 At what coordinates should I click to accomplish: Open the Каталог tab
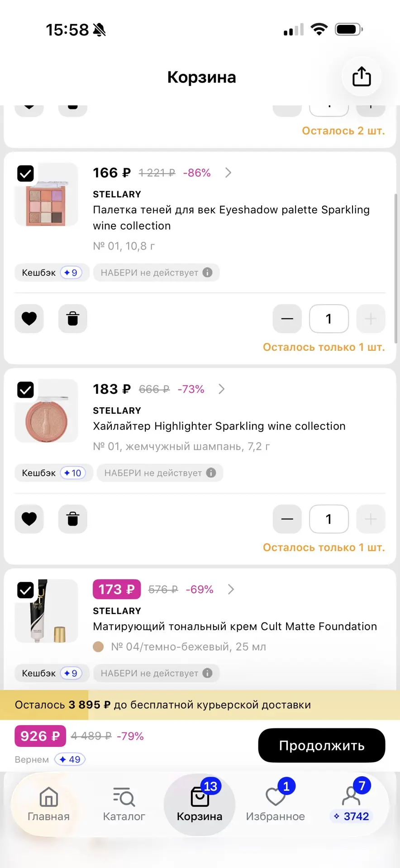tap(124, 804)
